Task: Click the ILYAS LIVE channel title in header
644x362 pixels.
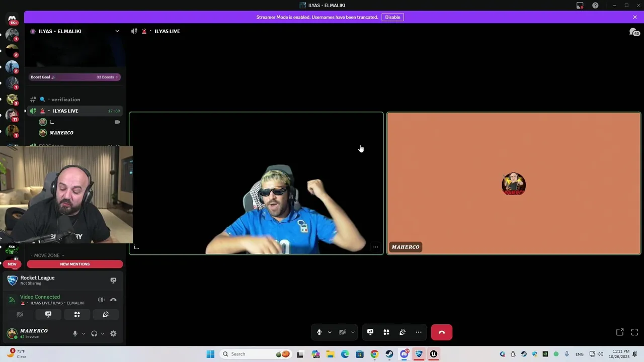Action: pyautogui.click(x=167, y=31)
